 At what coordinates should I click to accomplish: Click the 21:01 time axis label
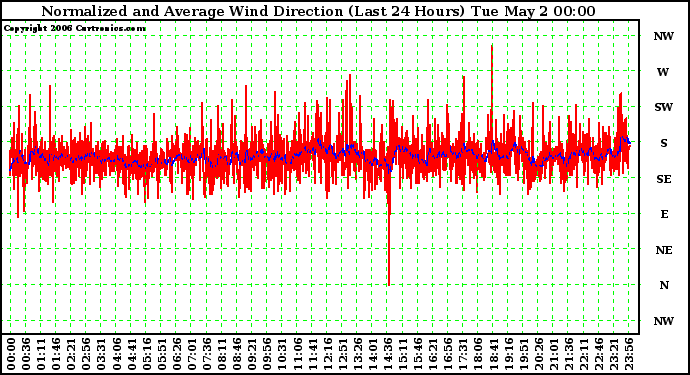click(554, 354)
